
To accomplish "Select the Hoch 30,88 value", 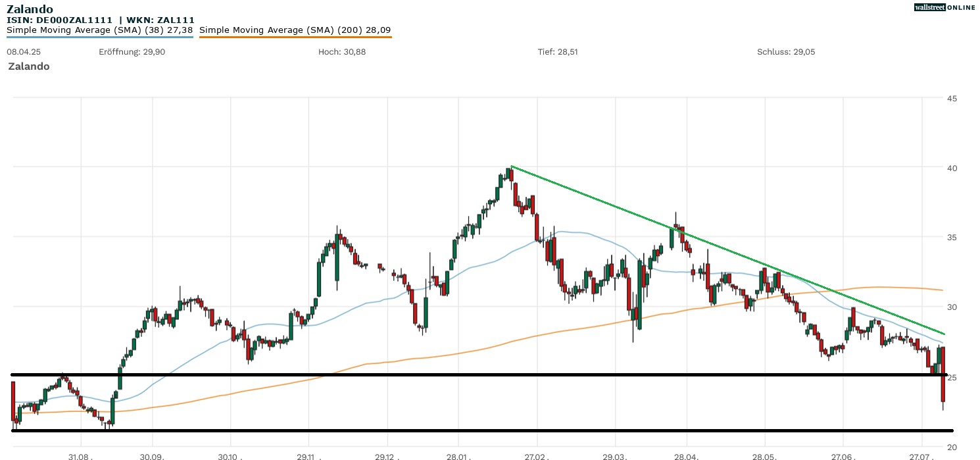I will (341, 52).
